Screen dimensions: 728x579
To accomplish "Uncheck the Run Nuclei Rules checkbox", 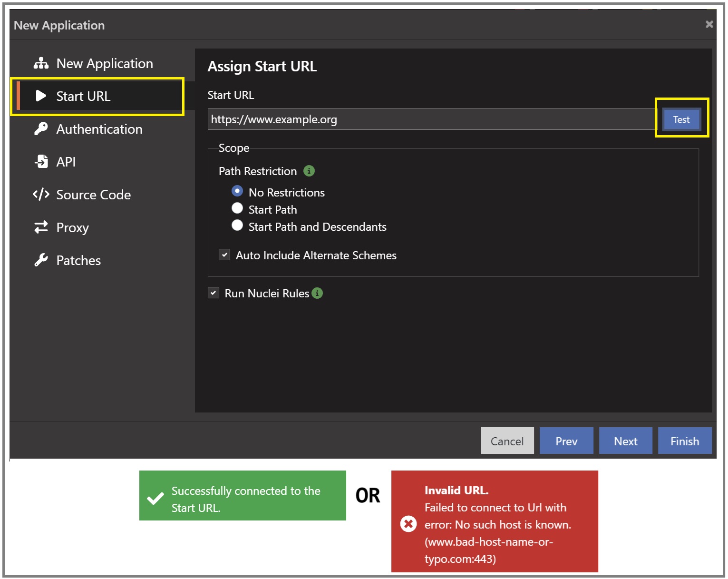I will click(214, 293).
